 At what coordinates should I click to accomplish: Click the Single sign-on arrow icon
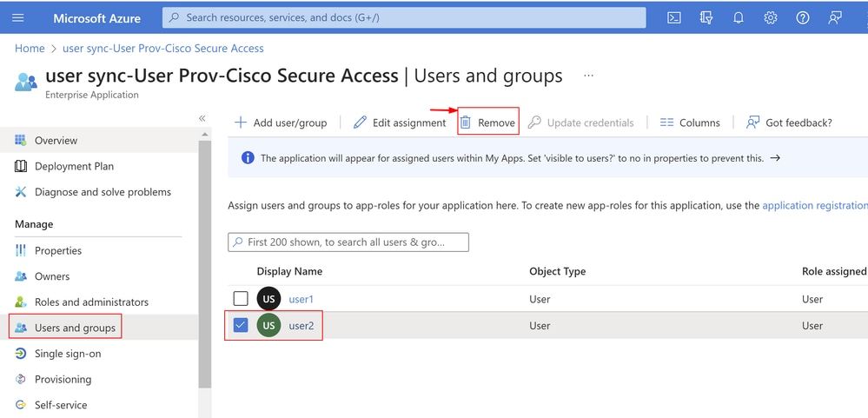[21, 353]
